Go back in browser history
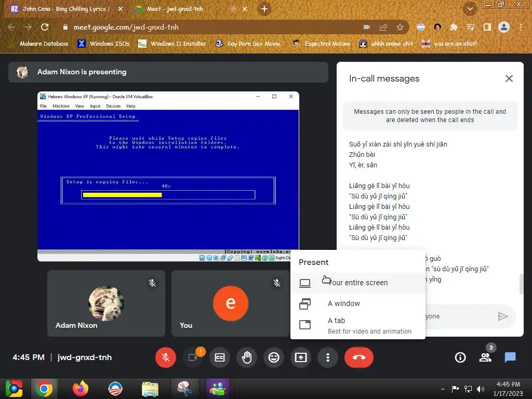Image resolution: width=532 pixels, height=399 pixels. click(x=11, y=27)
